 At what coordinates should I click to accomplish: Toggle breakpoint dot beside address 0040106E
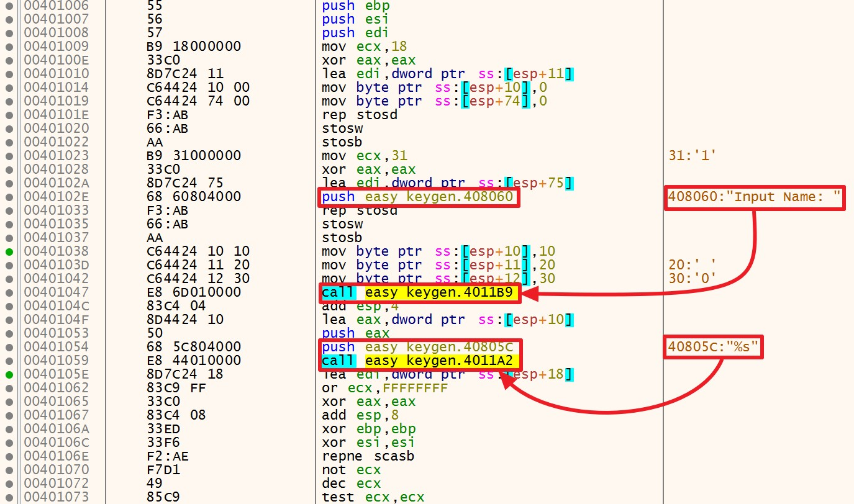[9, 456]
